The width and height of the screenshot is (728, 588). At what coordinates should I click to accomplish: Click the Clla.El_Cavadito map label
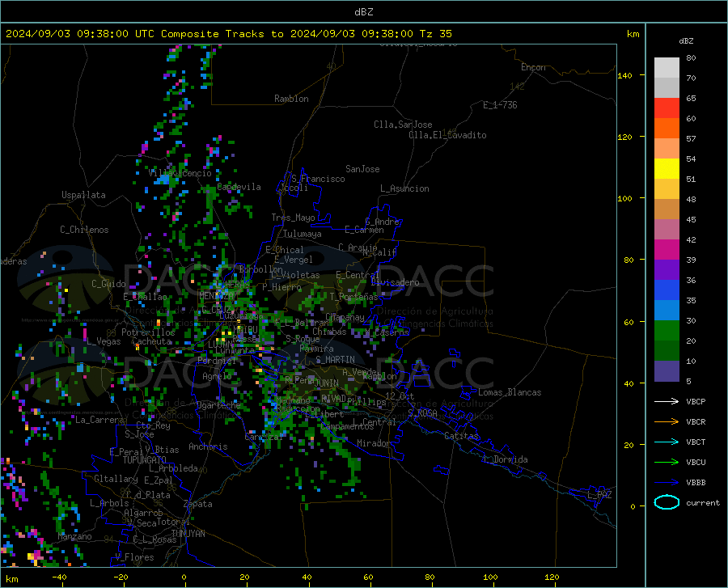tap(447, 135)
